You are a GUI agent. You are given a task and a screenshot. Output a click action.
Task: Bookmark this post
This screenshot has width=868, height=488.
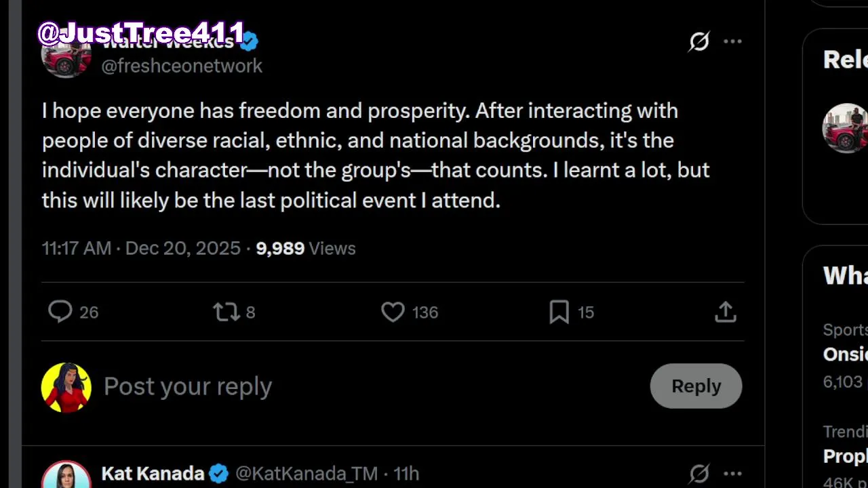click(559, 312)
